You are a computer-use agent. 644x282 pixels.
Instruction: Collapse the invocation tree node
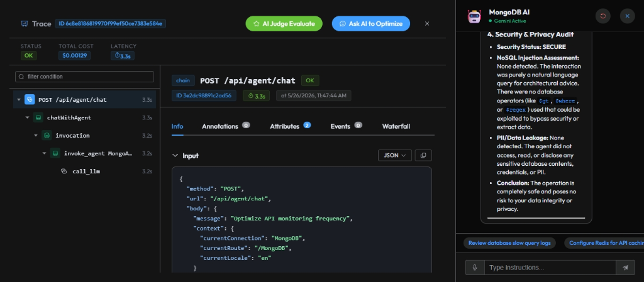pos(36,135)
